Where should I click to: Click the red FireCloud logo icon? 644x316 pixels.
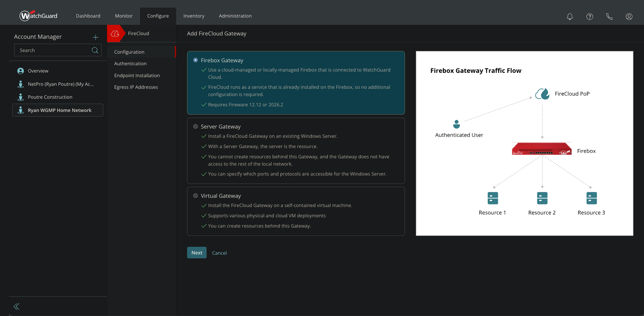click(115, 33)
